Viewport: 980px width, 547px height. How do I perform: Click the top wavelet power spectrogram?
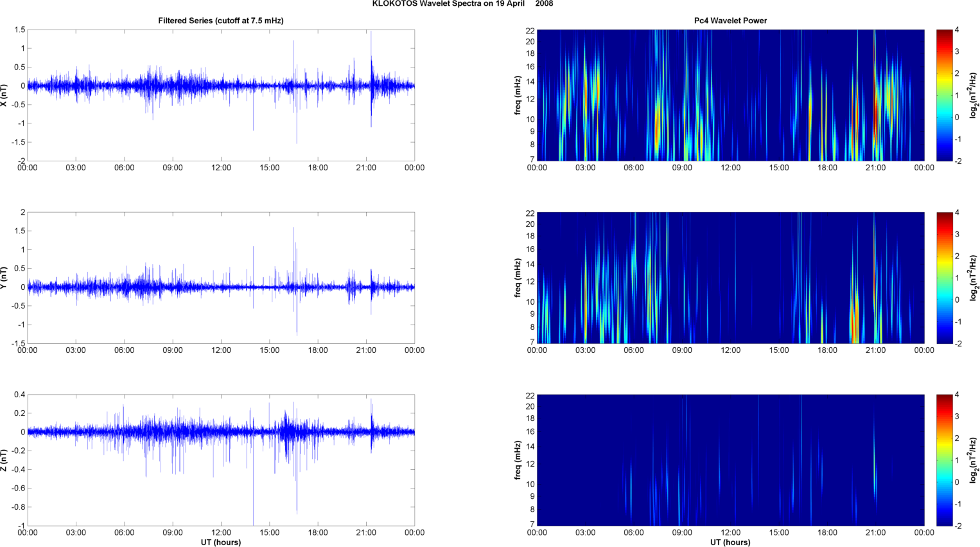click(x=730, y=95)
